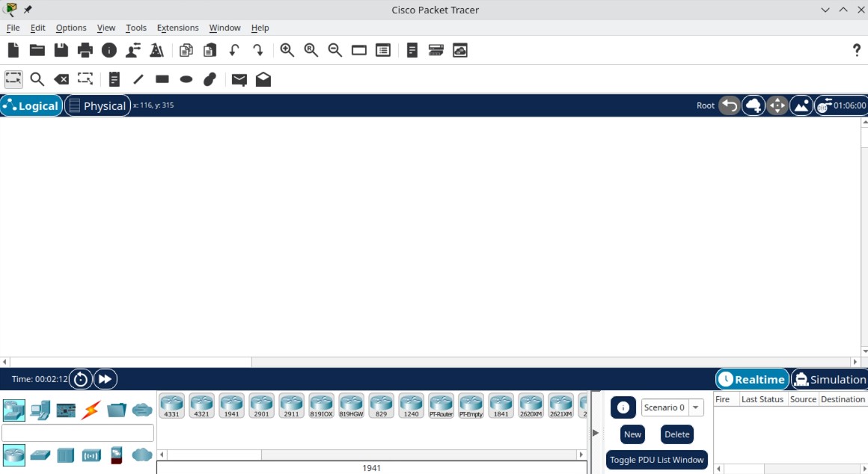Open the File menu
This screenshot has width=868, height=474.
point(13,28)
